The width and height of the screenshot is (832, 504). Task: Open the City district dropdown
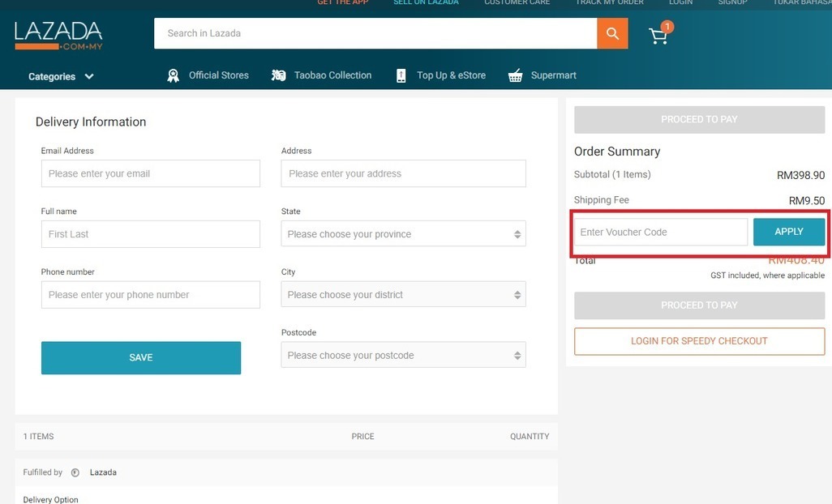[403, 295]
